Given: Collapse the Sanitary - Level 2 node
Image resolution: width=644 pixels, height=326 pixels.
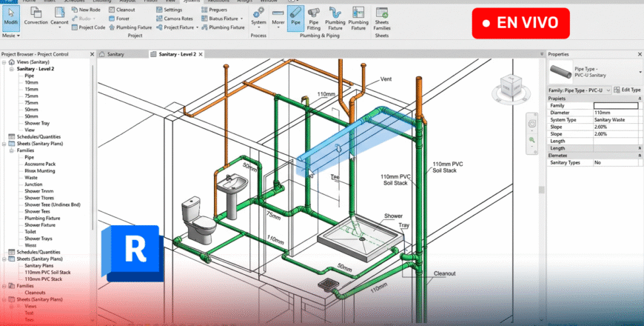Looking at the screenshot, I should tap(12, 69).
